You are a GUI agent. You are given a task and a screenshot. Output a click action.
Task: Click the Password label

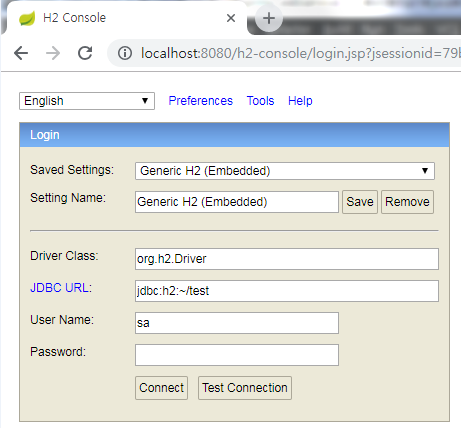[x=58, y=352]
